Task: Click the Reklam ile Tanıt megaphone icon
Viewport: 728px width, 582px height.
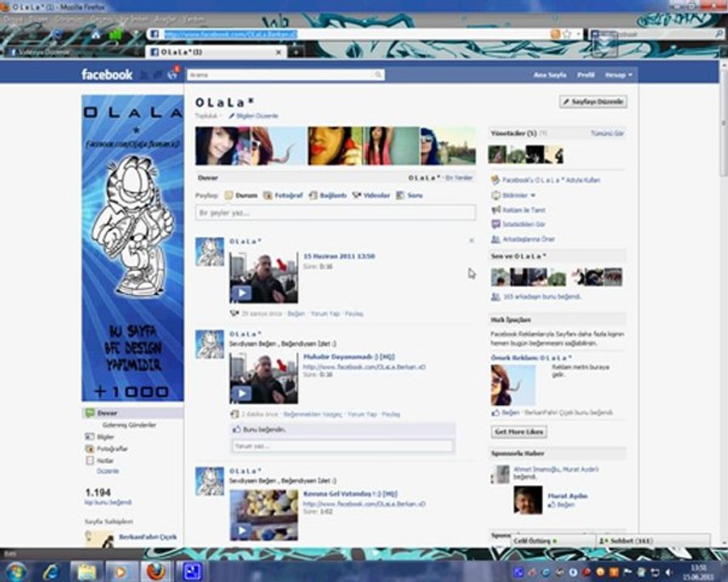Action: [496, 210]
